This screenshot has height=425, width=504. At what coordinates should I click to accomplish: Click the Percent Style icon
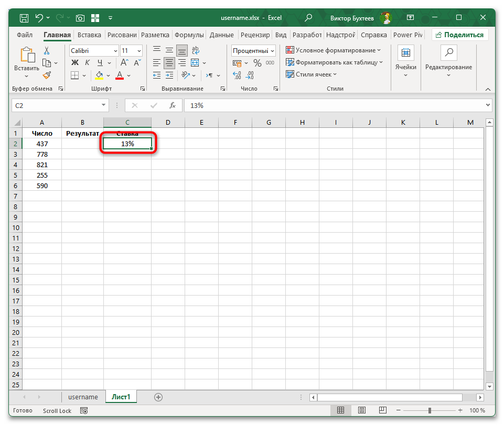[x=257, y=62]
